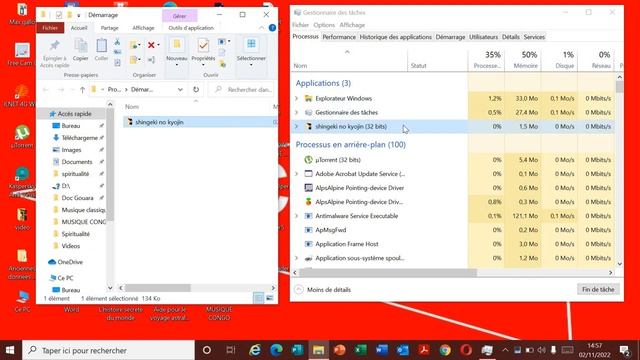
Task: Toggle the checkmark in Explorer quick access toolbar
Action: pos(59,15)
